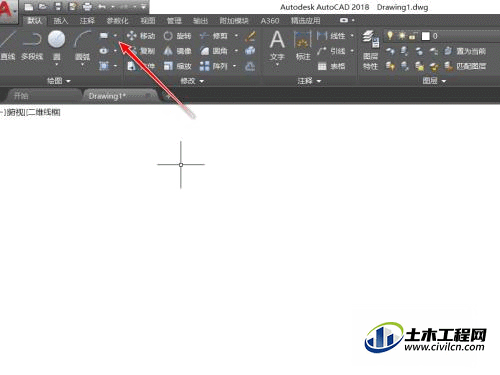Screen dimensions: 500x375
Task: Toggle the ribbon minimize button
Action: 344,20
